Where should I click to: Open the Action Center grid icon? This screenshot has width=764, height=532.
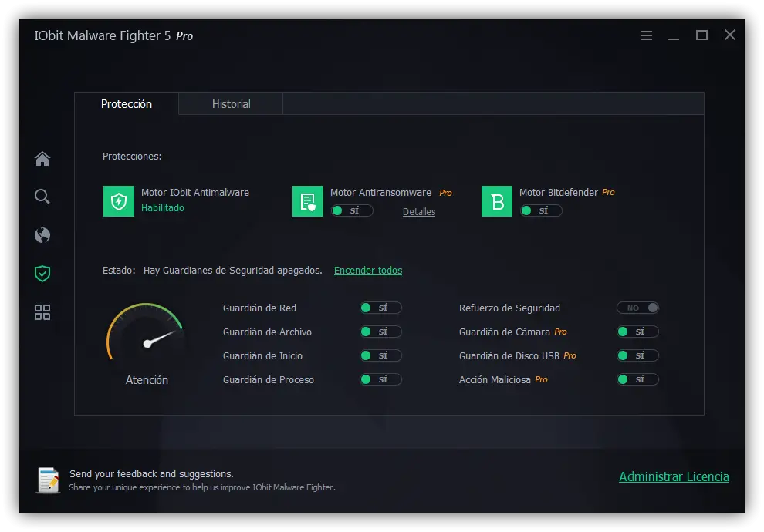42,312
